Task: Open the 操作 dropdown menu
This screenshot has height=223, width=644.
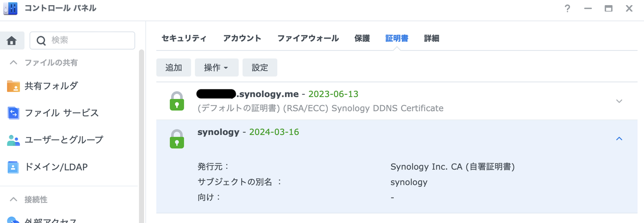Action: click(217, 67)
